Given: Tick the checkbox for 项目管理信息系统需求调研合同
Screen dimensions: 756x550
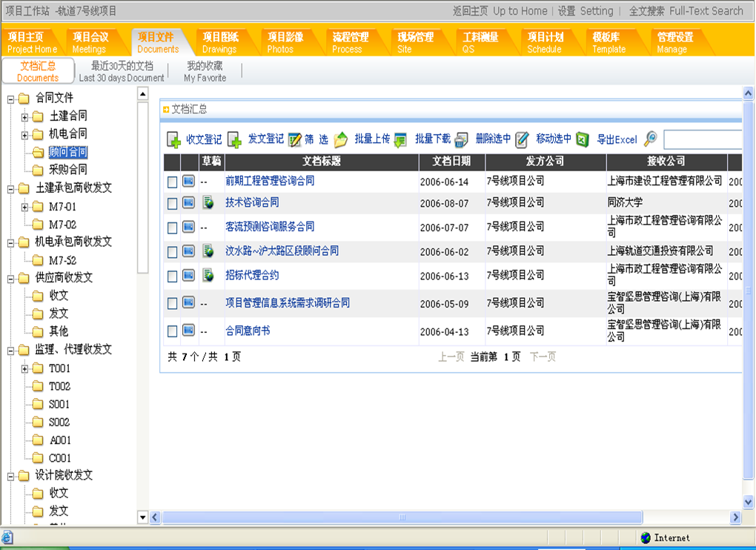Looking at the screenshot, I should click(172, 304).
